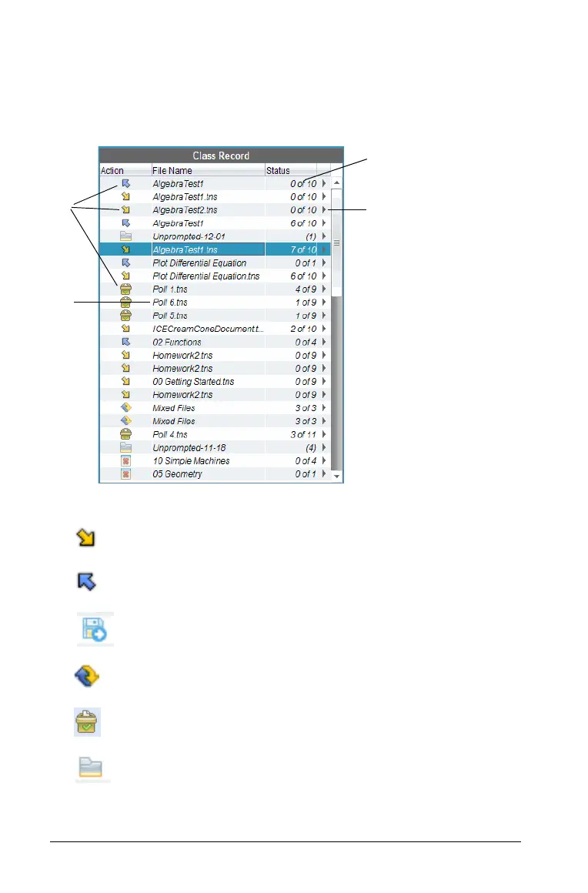Click the send arrow icon beside AlgebraTest2.tns

125,209
